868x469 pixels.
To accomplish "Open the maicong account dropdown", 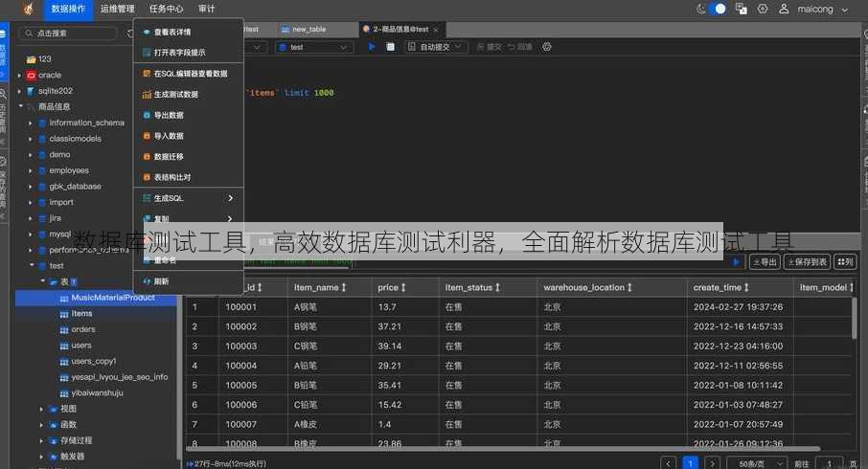I will click(x=822, y=9).
